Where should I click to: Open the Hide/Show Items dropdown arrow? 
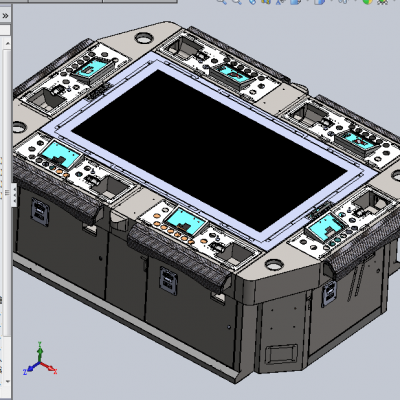tap(355, 1)
